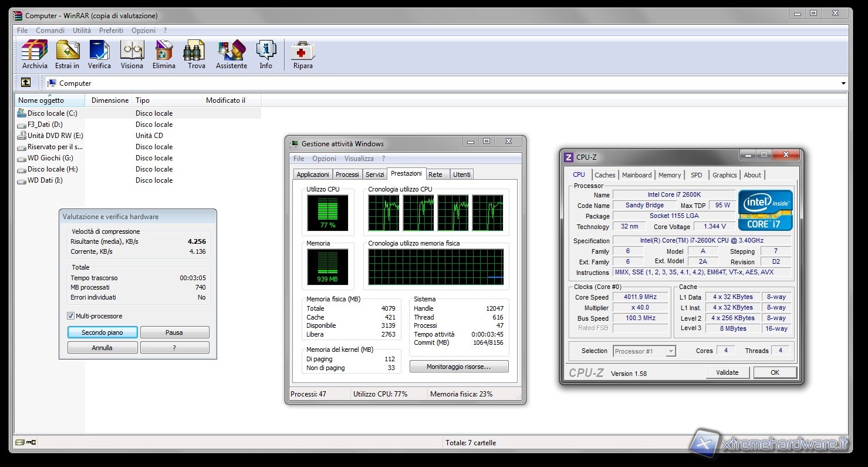The height and width of the screenshot is (467, 868).
Task: Go up one folder level icon
Action: tap(26, 83)
